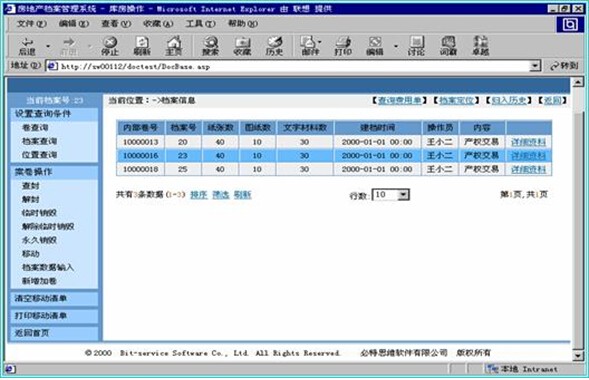Open 详细资料 link for row 10000016
The width and height of the screenshot is (589, 380).
pos(529,155)
